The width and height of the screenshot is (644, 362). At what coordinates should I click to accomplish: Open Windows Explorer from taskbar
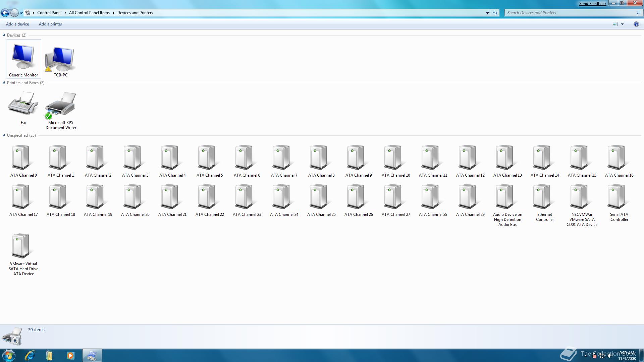point(49,355)
